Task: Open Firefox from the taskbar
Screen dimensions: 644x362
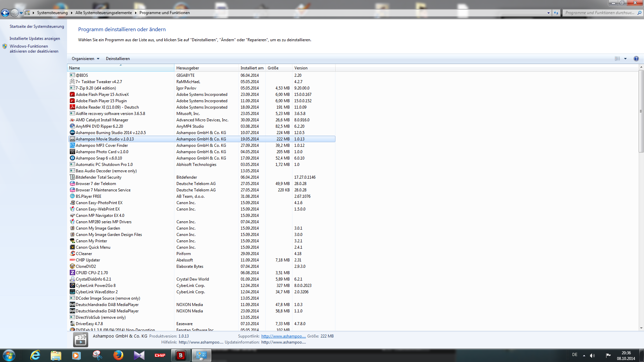Action: tap(118, 355)
